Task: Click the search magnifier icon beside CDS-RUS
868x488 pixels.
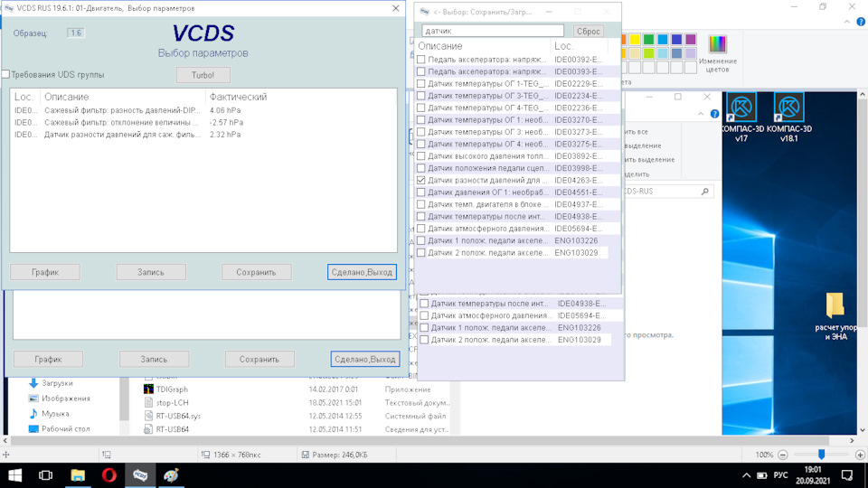Action: click(704, 192)
